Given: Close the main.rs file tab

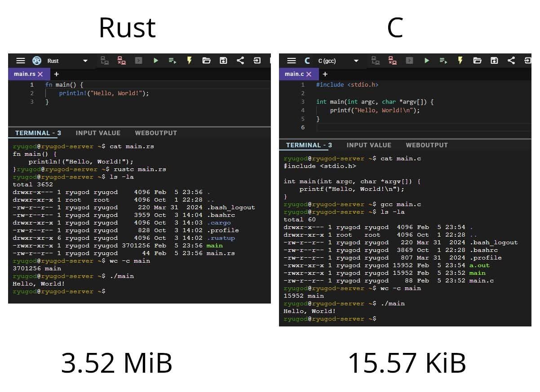Looking at the screenshot, I should 40,74.
